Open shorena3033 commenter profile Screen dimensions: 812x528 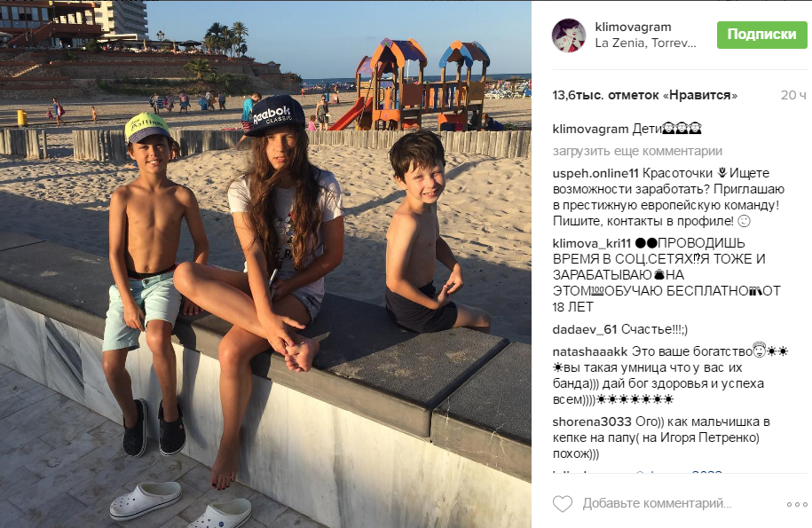(x=592, y=422)
